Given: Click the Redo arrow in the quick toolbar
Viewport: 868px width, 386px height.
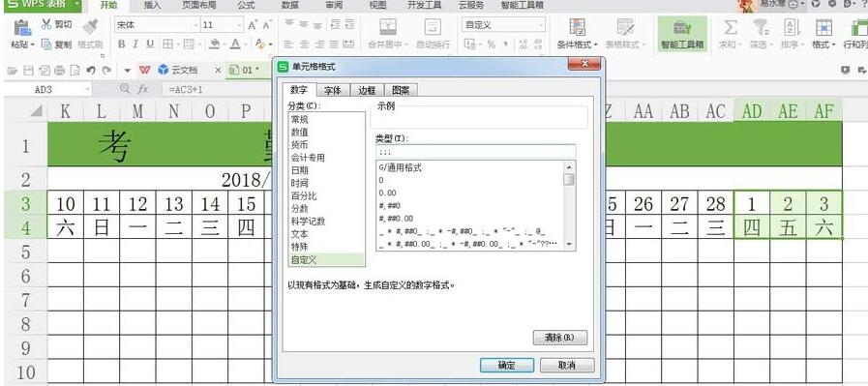Looking at the screenshot, I should point(106,70).
